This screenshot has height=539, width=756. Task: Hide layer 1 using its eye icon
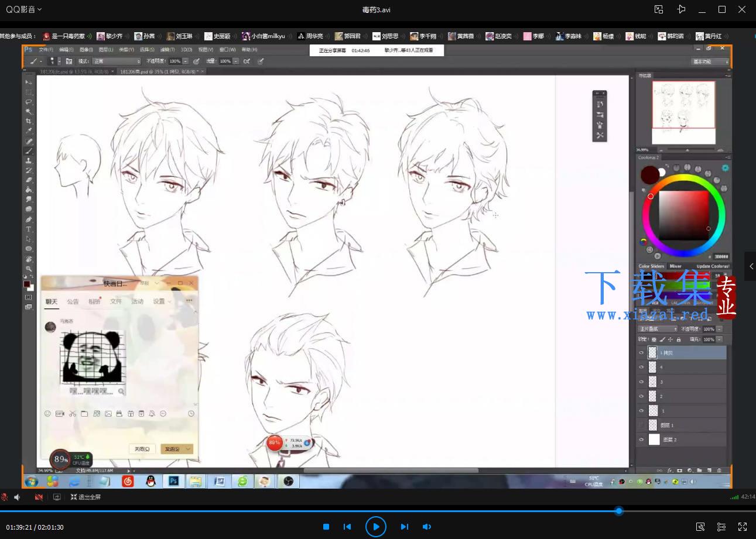[x=641, y=411]
